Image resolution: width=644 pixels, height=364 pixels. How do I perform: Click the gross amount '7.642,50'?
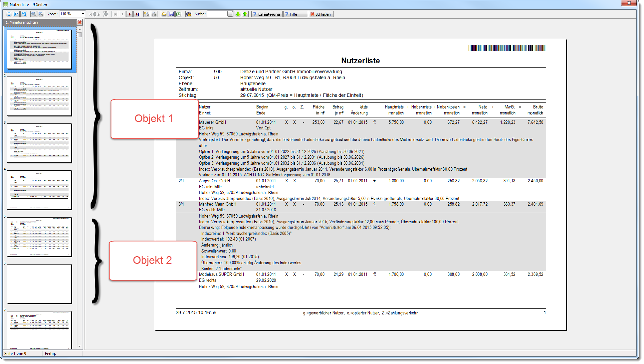click(x=535, y=122)
